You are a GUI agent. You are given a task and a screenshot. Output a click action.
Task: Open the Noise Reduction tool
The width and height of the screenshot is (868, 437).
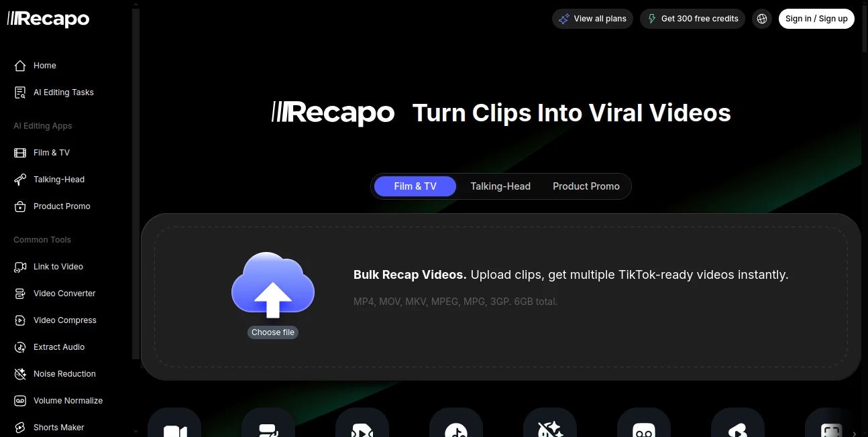tap(66, 374)
